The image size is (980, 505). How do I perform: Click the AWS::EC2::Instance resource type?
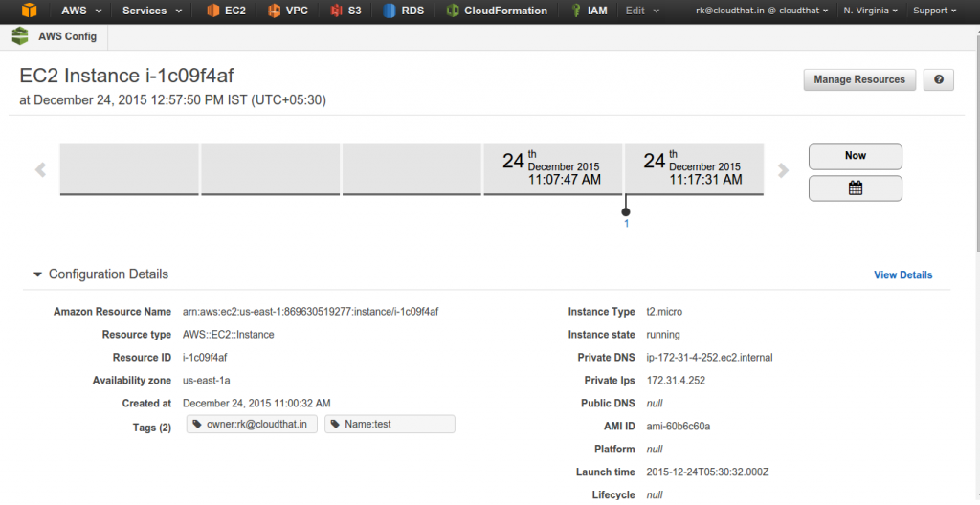(x=228, y=335)
